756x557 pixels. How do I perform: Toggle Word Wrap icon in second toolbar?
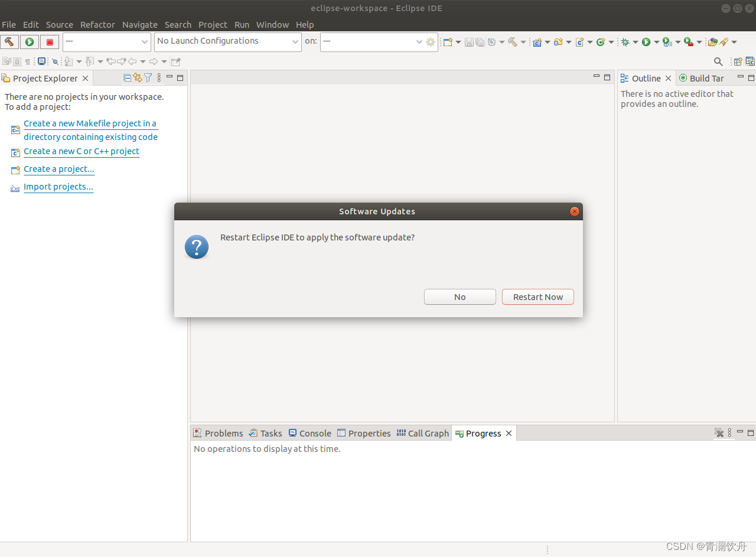click(6, 61)
